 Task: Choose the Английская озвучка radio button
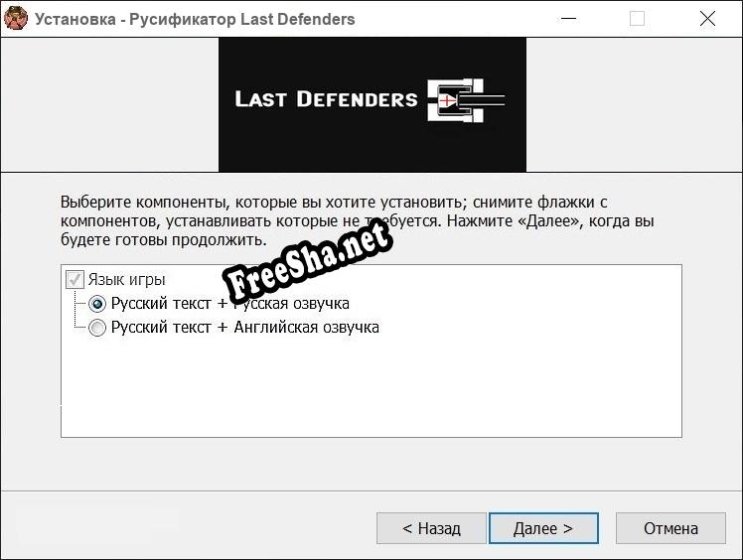tap(97, 328)
